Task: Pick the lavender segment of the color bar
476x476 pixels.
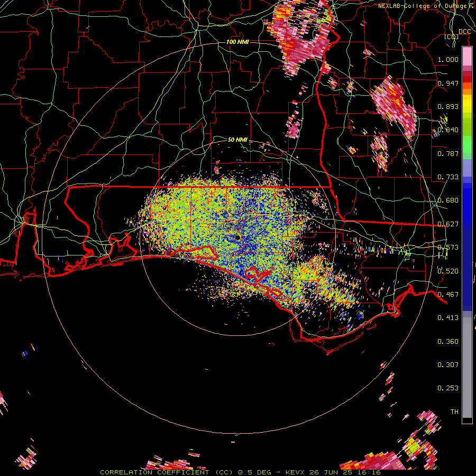Action: [x=467, y=168]
